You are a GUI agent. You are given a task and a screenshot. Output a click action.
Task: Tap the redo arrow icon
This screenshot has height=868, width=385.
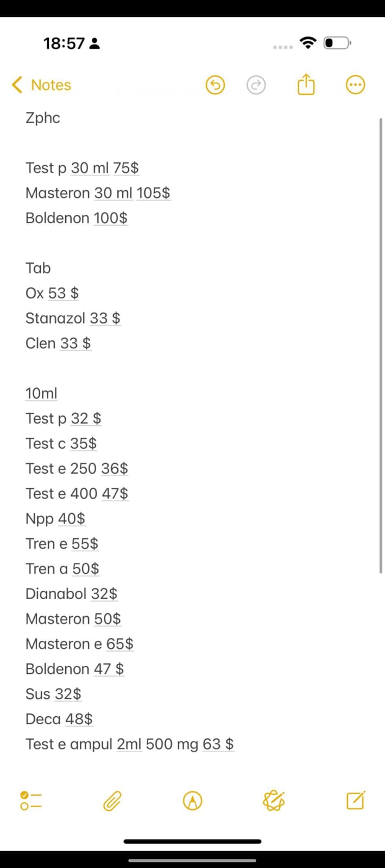pyautogui.click(x=256, y=85)
